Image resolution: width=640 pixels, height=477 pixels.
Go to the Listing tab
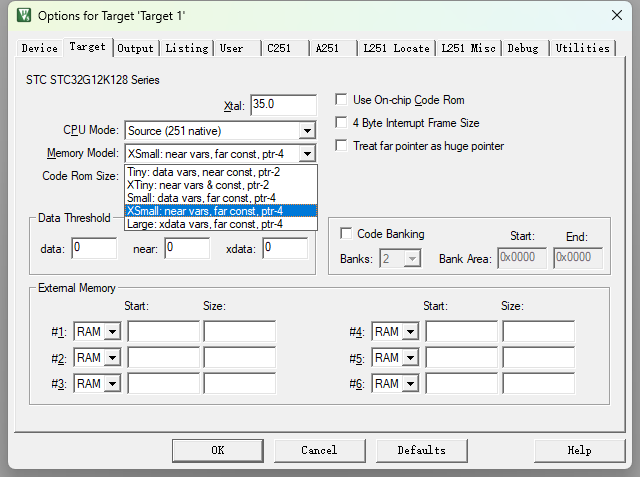(x=187, y=48)
